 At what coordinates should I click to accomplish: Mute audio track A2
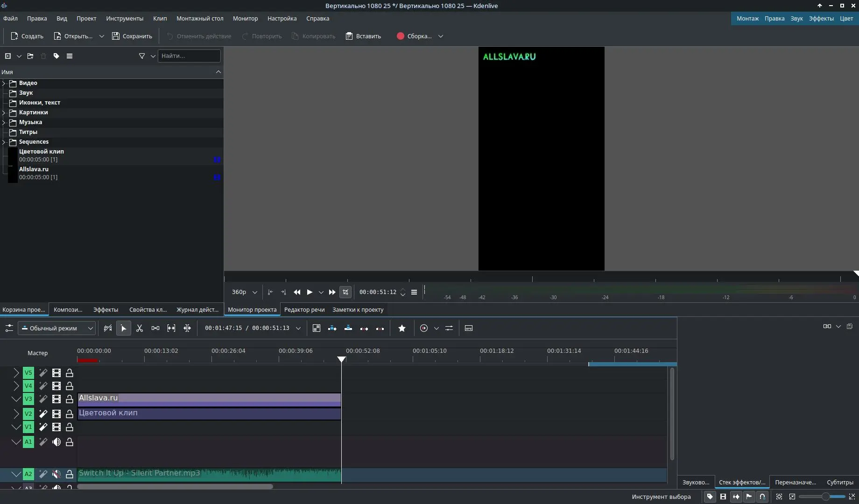coord(56,474)
